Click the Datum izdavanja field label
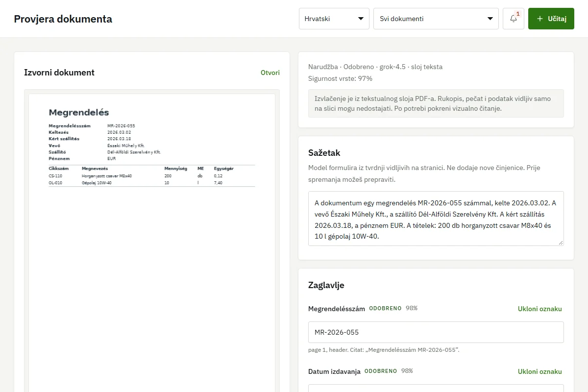Image resolution: width=588 pixels, height=392 pixels. [334, 371]
